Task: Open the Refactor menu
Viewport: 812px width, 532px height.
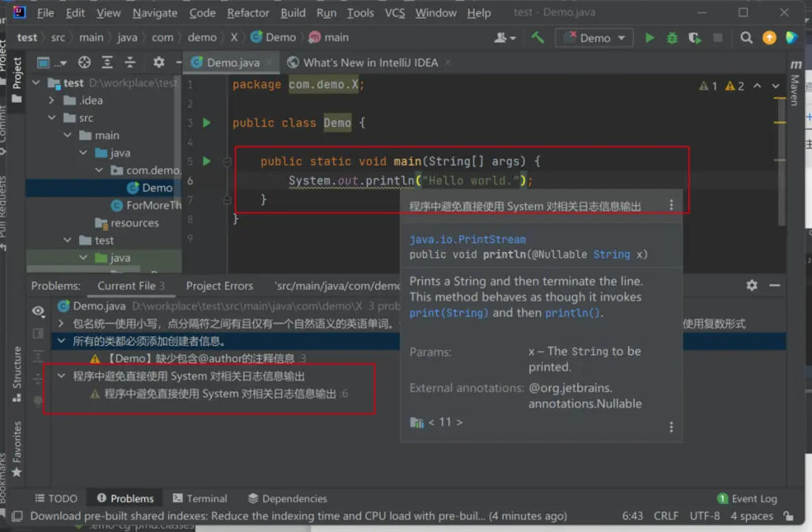Action: click(248, 13)
